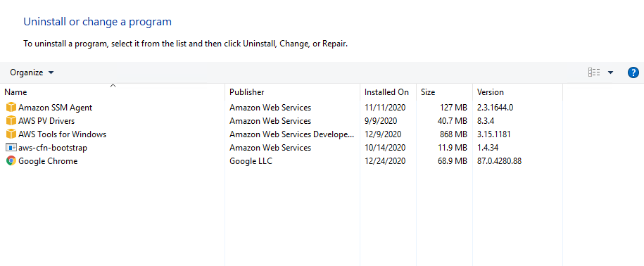Click the AWS PV Drivers package icon

coord(11,121)
